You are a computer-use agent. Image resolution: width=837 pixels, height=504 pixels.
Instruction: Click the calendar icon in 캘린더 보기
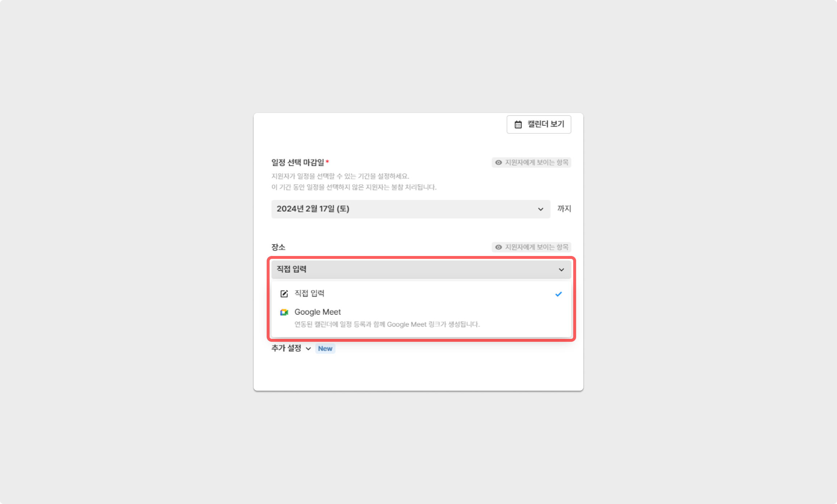518,125
